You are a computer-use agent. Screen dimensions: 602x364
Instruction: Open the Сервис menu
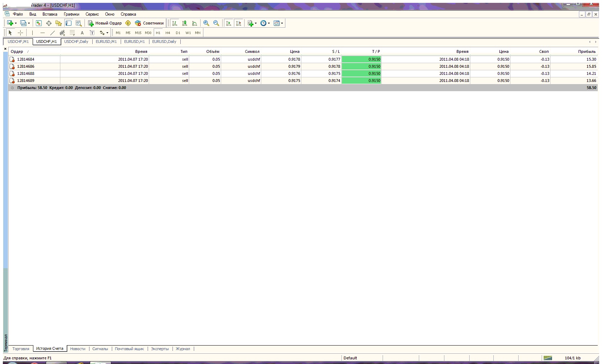coord(92,14)
